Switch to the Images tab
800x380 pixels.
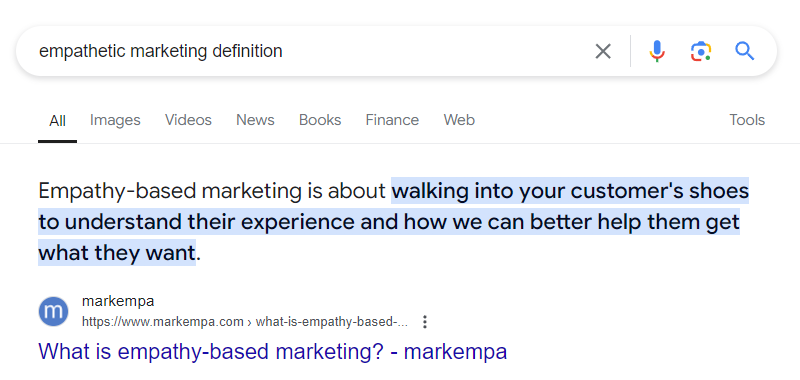pyautogui.click(x=115, y=120)
